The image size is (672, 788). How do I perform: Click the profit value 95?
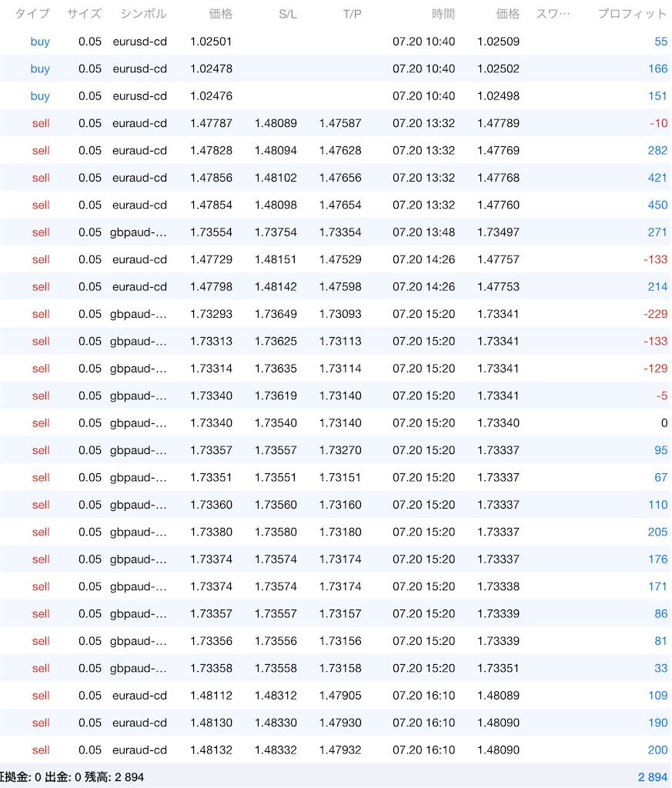tap(661, 449)
